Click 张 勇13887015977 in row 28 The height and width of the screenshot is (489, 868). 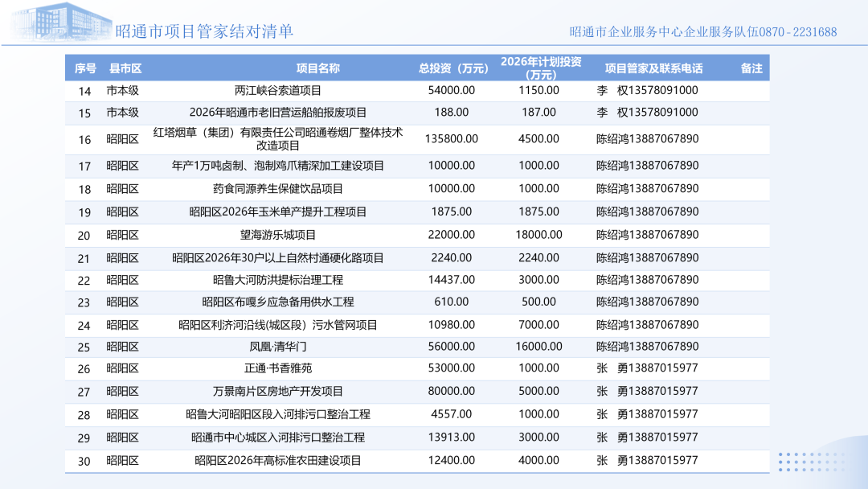(x=647, y=414)
